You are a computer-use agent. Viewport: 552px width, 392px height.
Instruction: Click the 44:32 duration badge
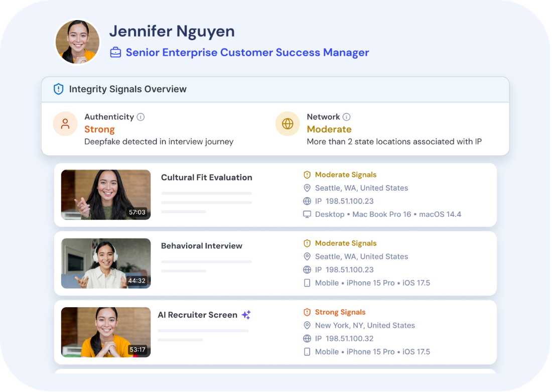(137, 281)
